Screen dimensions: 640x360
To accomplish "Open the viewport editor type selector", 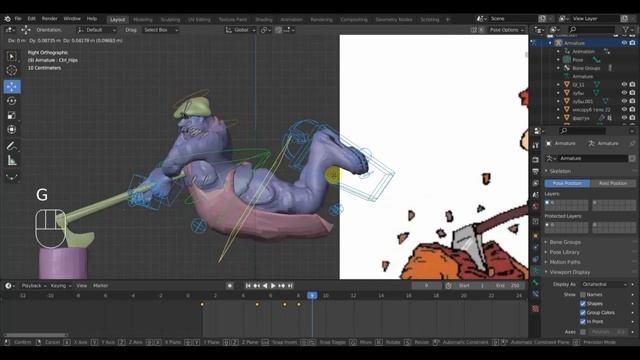I will point(9,30).
